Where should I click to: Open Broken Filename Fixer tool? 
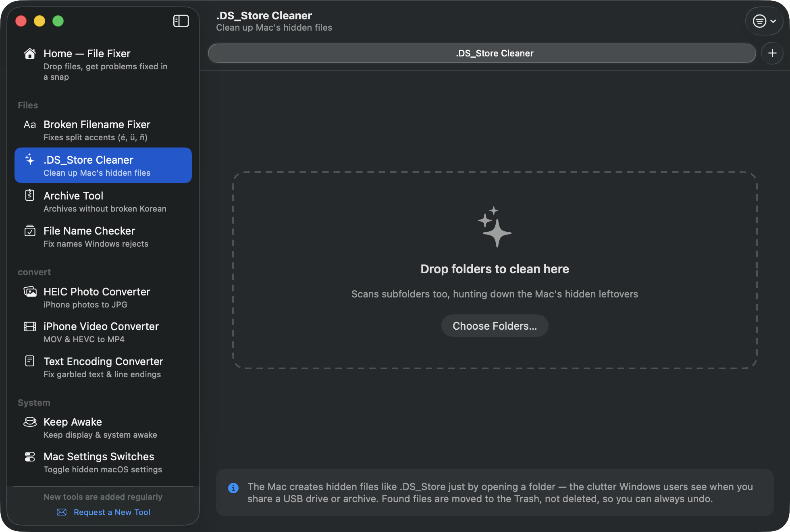103,130
